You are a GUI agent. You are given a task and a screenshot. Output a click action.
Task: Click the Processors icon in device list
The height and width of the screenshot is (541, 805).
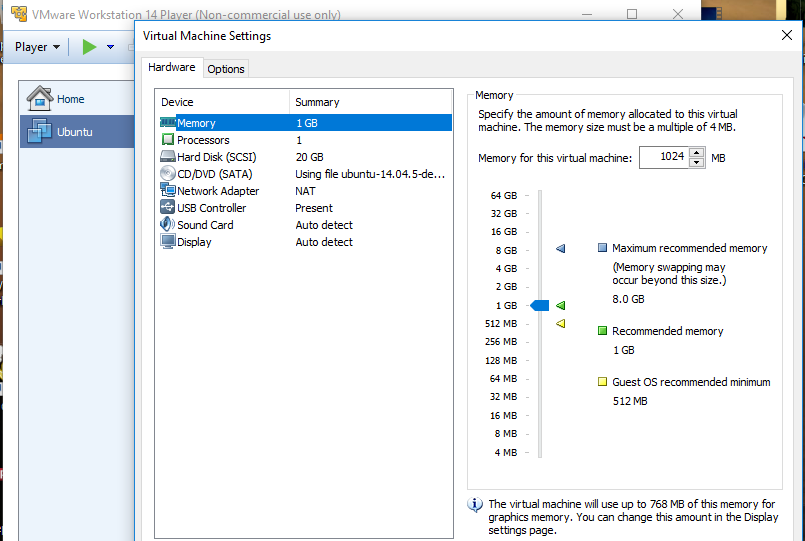[x=168, y=140]
